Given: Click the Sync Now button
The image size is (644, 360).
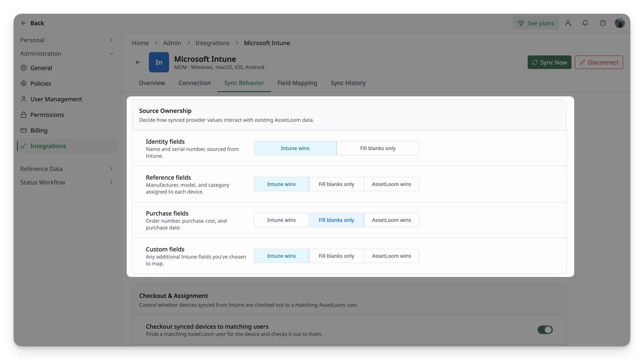Looking at the screenshot, I should pyautogui.click(x=549, y=62).
